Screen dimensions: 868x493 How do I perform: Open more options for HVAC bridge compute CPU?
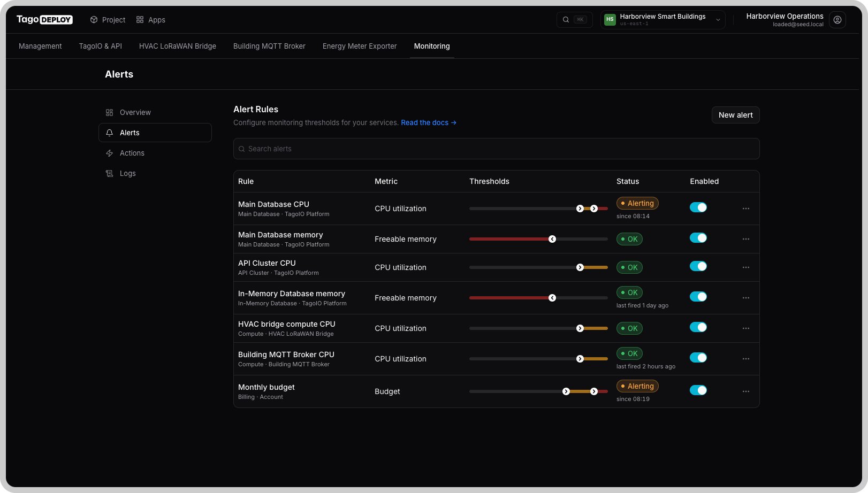pos(746,328)
